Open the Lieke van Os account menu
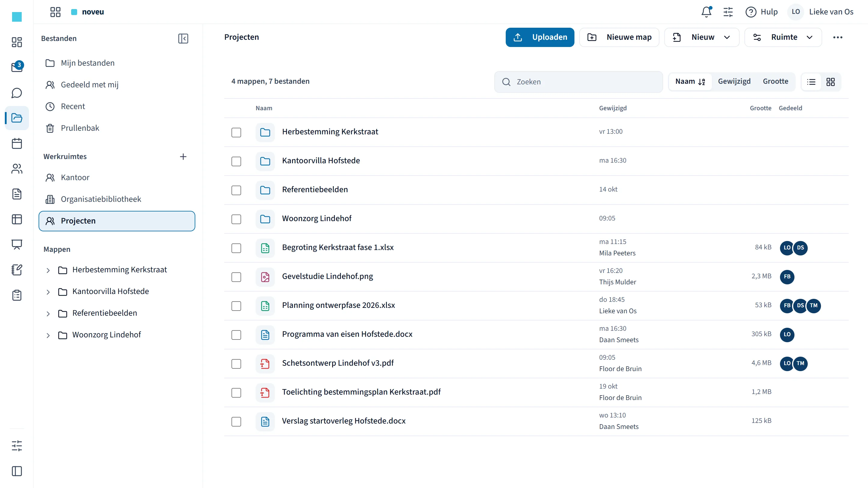868x488 pixels. (821, 12)
